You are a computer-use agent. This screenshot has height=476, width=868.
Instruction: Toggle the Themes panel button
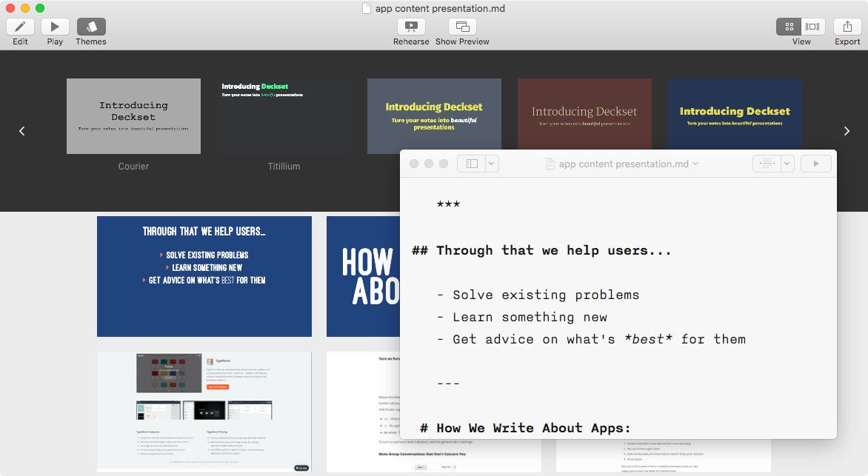[91, 27]
